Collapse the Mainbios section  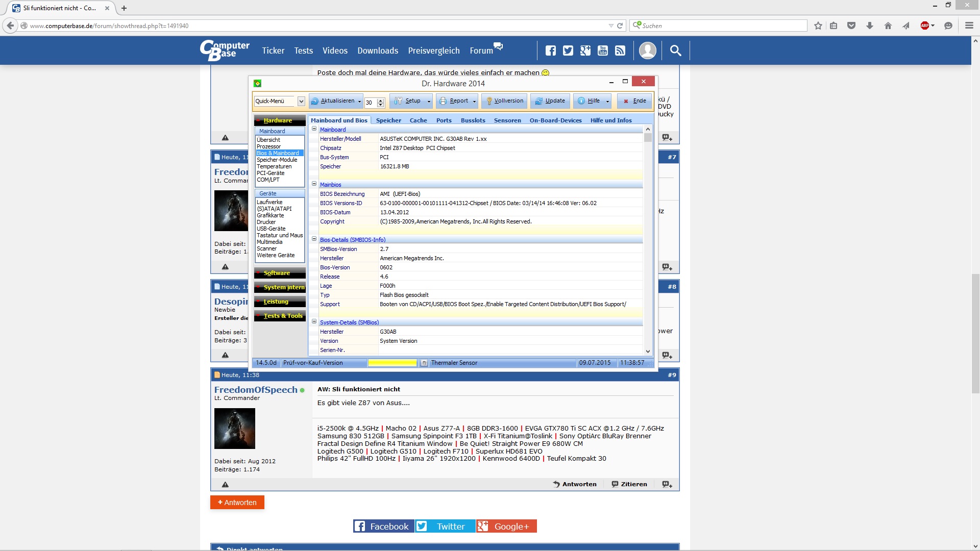(x=314, y=184)
